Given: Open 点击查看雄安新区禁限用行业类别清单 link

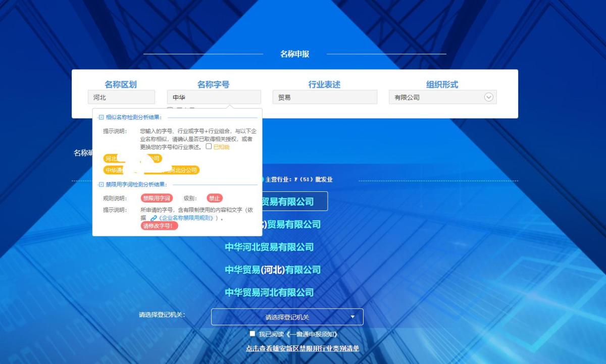Looking at the screenshot, I should [x=302, y=348].
